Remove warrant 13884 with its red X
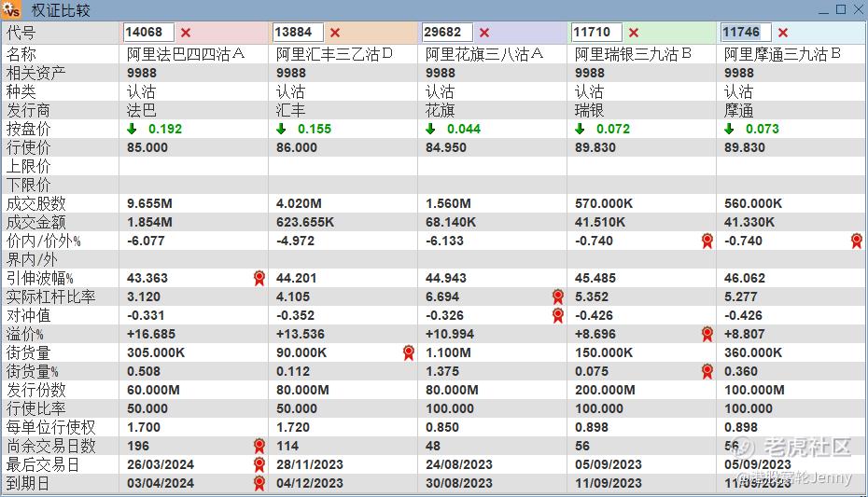Viewport: 868px width, 497px height. [x=335, y=33]
